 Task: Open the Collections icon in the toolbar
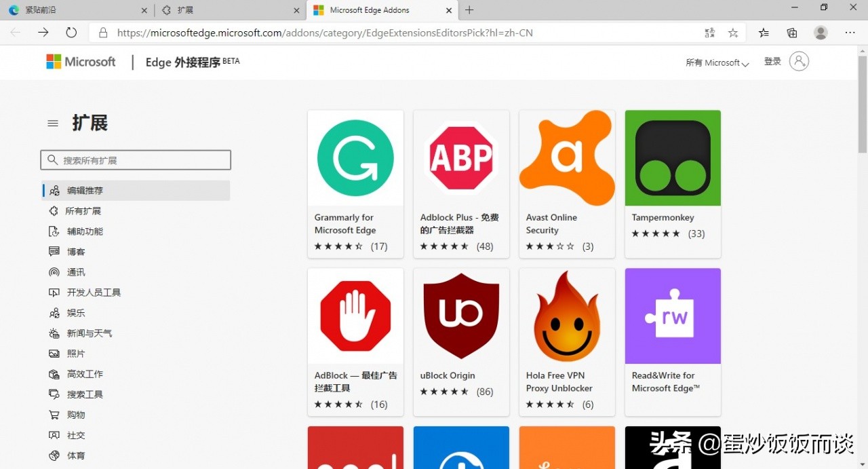pos(792,33)
